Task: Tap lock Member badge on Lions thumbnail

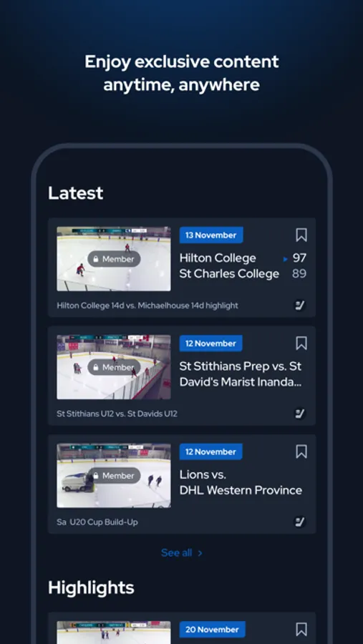Action: tap(114, 476)
